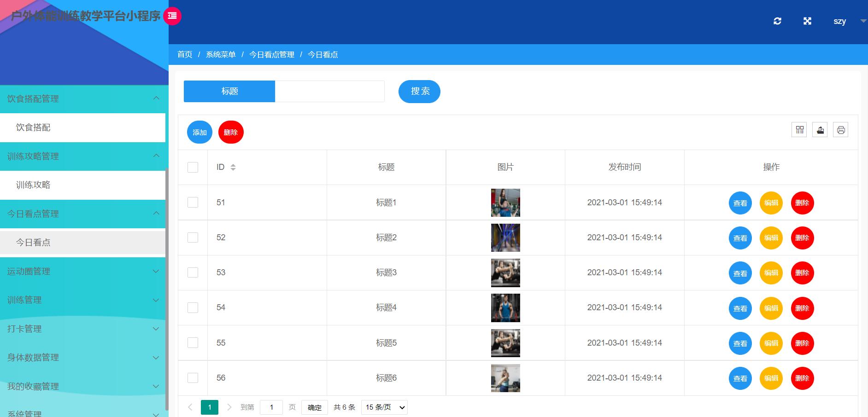The image size is (868, 417).
Task: Click the refresh icon in the top navbar
Action: click(778, 21)
